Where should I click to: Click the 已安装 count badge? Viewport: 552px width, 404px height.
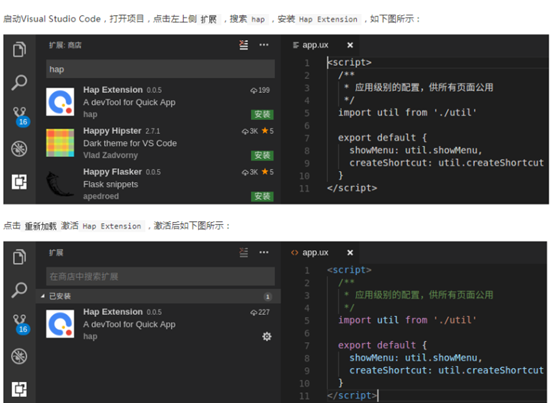(x=268, y=297)
